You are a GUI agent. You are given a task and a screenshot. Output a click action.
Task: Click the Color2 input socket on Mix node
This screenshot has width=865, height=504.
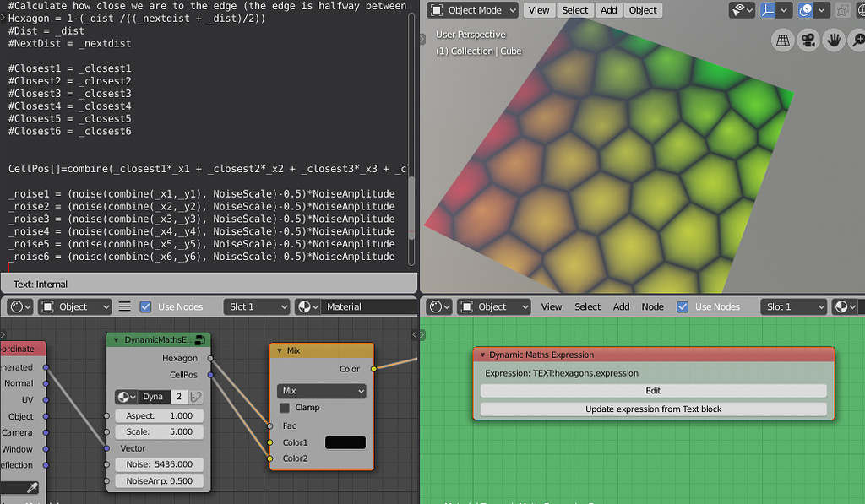[269, 458]
